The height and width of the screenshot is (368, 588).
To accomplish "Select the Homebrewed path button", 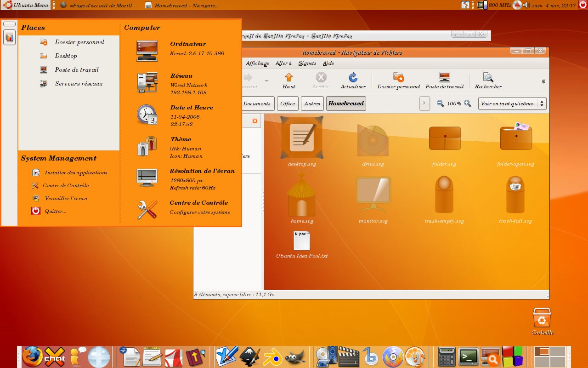I will (x=346, y=103).
